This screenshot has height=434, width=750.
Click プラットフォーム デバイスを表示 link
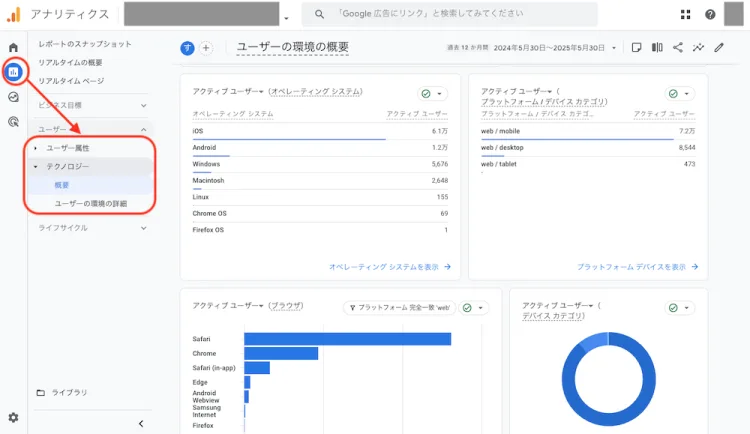tap(631, 267)
